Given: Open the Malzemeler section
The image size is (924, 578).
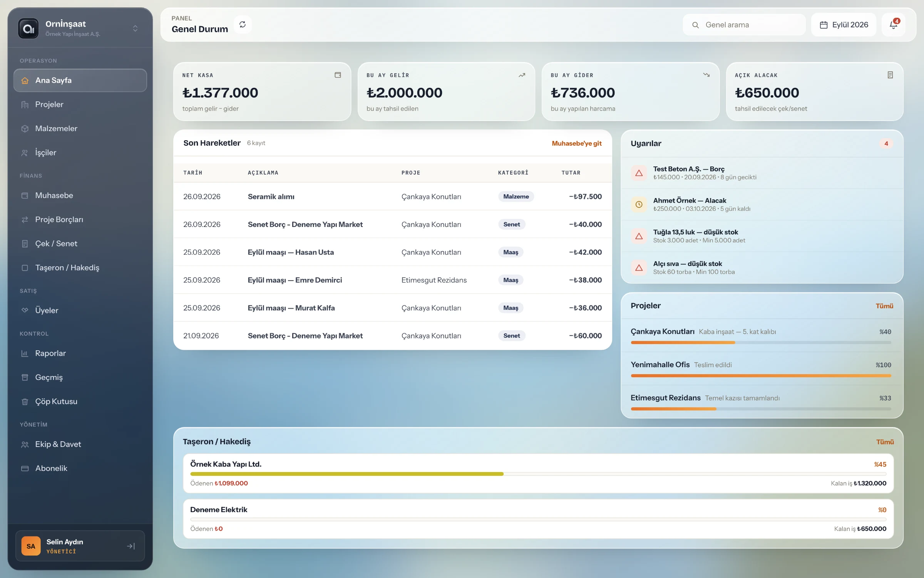Looking at the screenshot, I should [x=80, y=128].
